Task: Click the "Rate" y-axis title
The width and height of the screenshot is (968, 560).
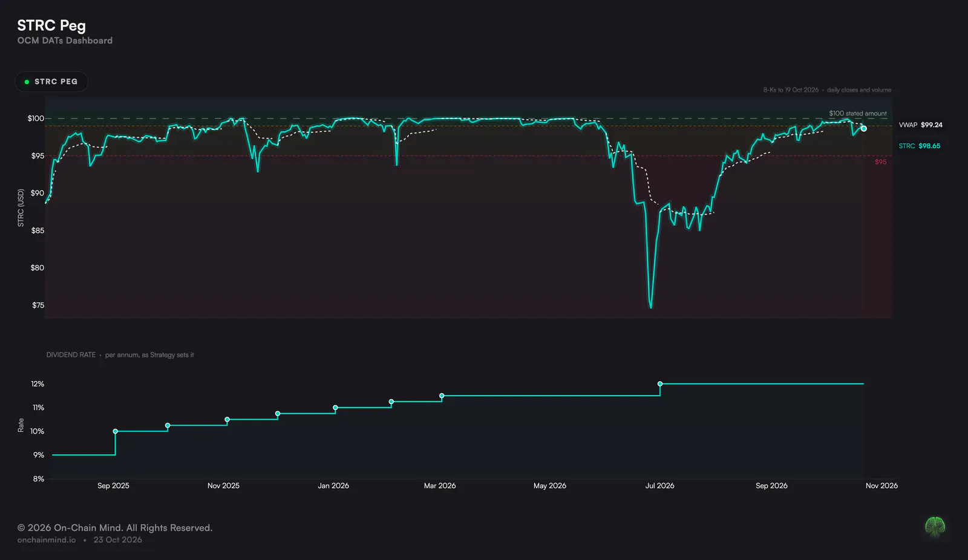Action: (21, 425)
